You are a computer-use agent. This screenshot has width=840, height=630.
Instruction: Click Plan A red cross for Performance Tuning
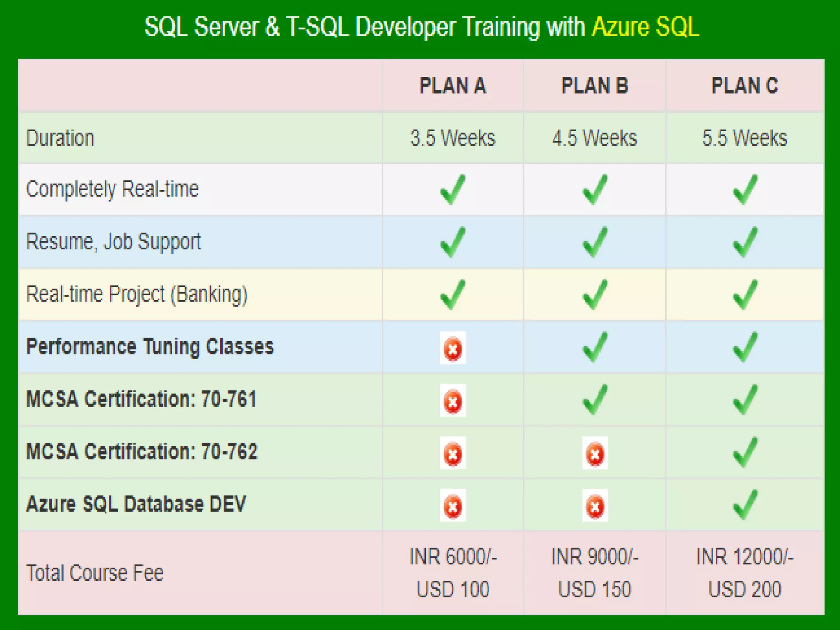[453, 348]
